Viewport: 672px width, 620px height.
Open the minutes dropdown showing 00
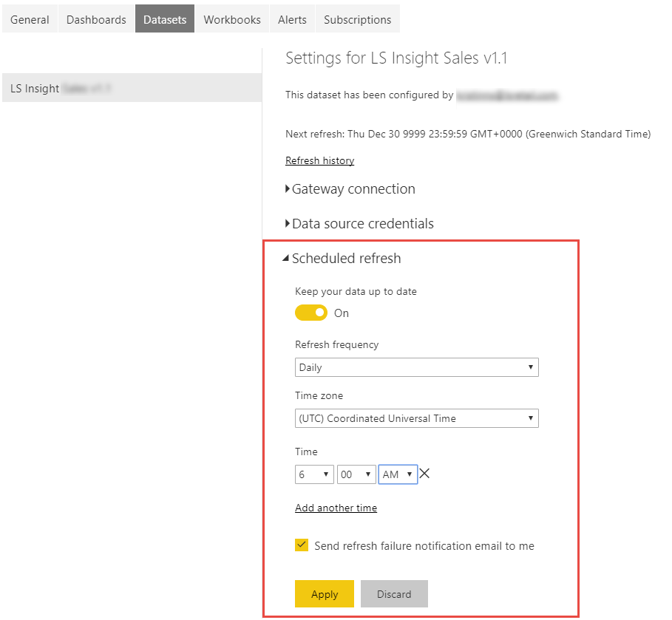356,474
